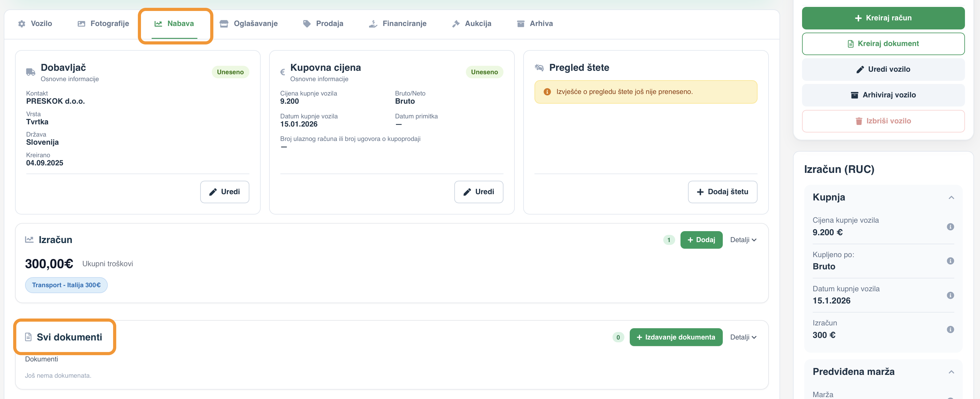This screenshot has width=980, height=399.
Task: Click the count badge 1 in Izračun
Action: (669, 240)
